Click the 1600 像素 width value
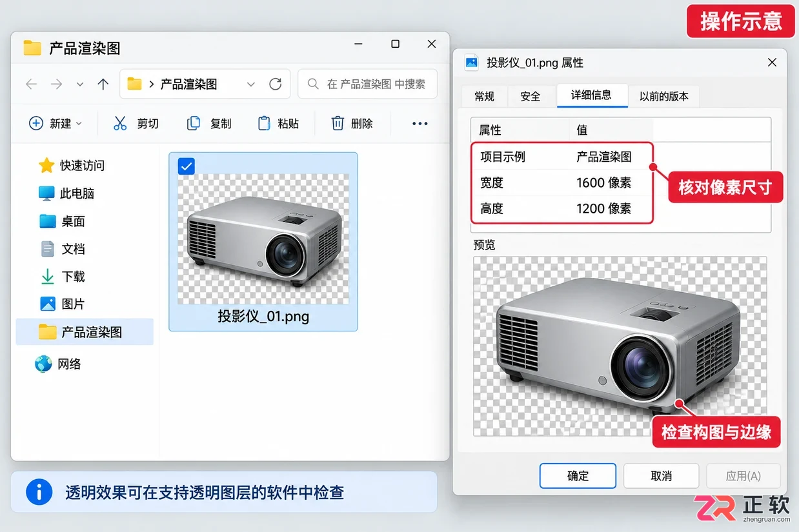 click(x=603, y=183)
